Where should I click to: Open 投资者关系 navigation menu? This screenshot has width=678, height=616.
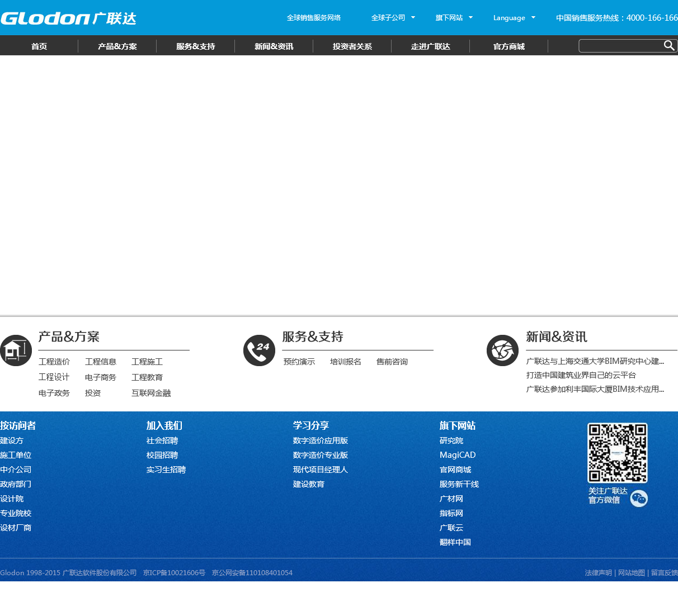click(352, 46)
